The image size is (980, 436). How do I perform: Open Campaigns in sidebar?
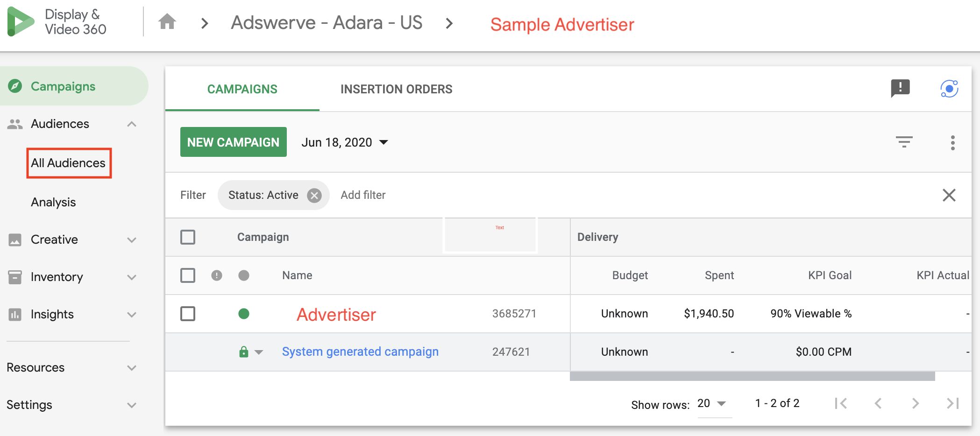click(x=74, y=86)
